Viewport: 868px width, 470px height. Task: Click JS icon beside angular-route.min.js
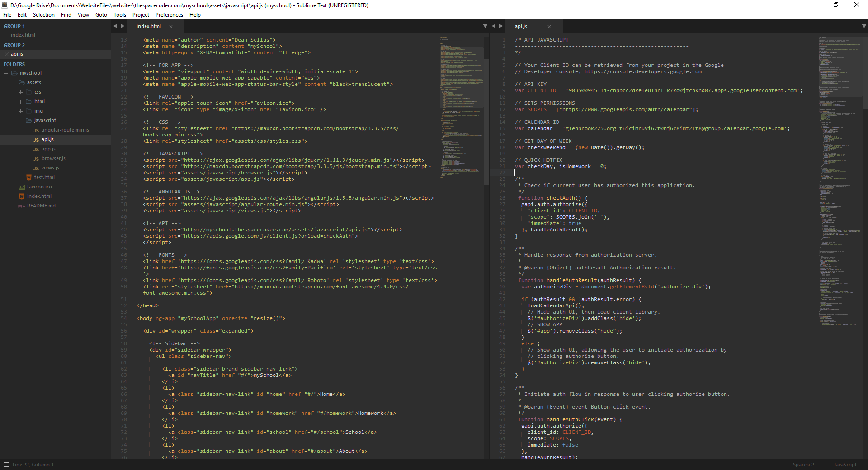[36, 130]
